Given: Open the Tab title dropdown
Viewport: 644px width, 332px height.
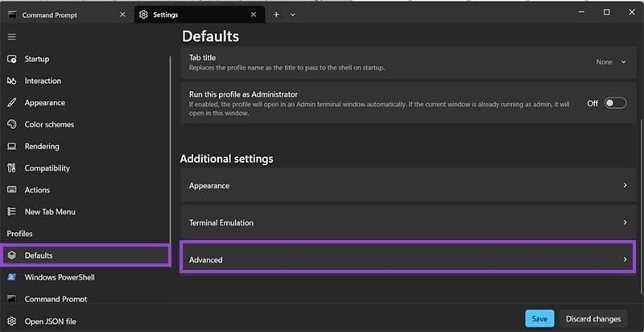Looking at the screenshot, I should click(611, 62).
